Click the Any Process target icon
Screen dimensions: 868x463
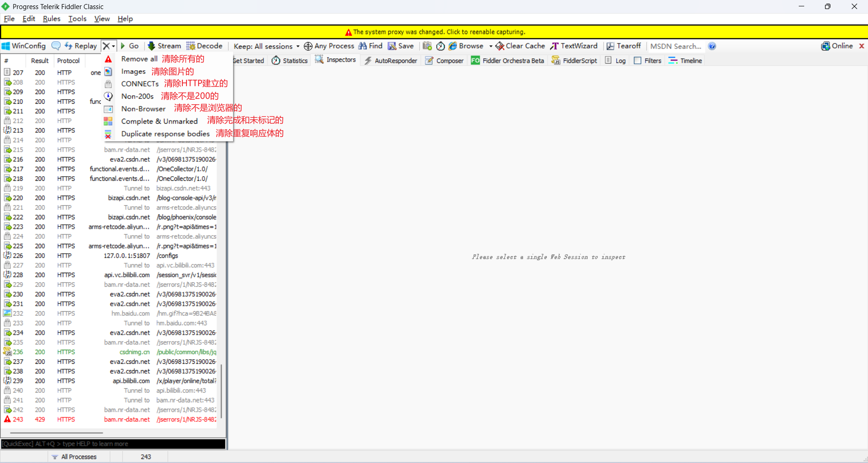coord(308,46)
